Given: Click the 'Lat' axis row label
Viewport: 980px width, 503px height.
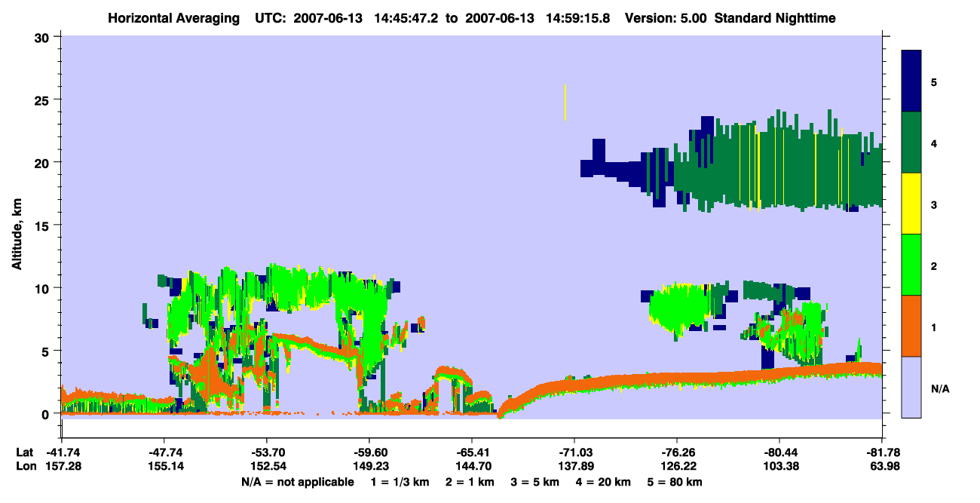Looking at the screenshot, I should click(x=24, y=452).
